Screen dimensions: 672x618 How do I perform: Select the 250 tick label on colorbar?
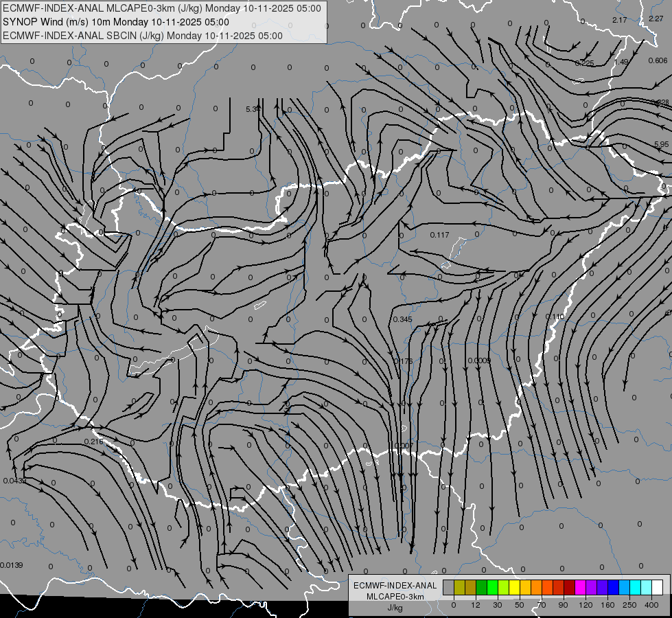pos(629,605)
